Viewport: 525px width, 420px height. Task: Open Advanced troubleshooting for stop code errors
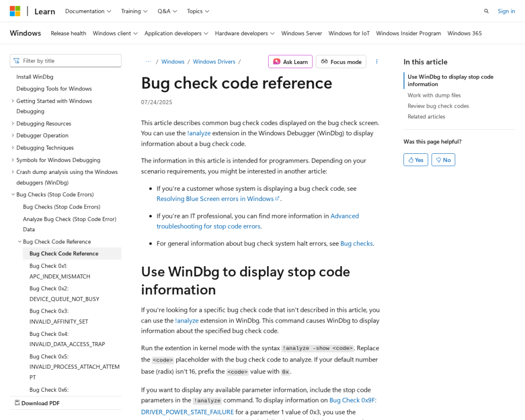click(257, 221)
